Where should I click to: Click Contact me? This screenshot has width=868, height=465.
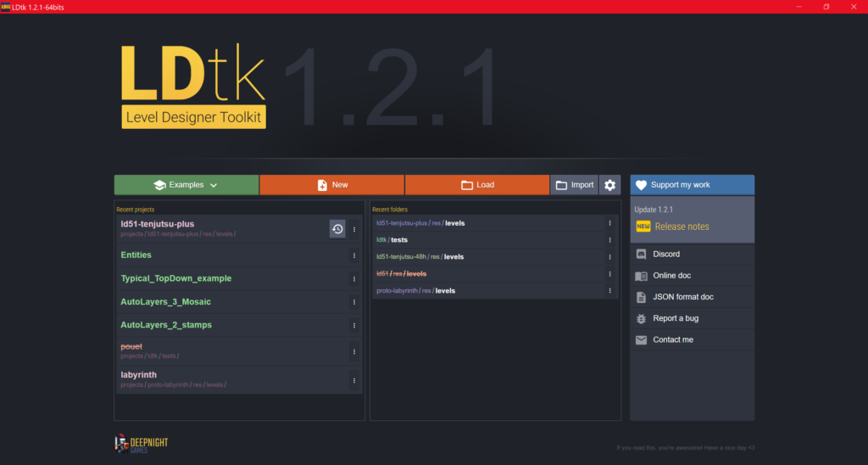coord(692,339)
